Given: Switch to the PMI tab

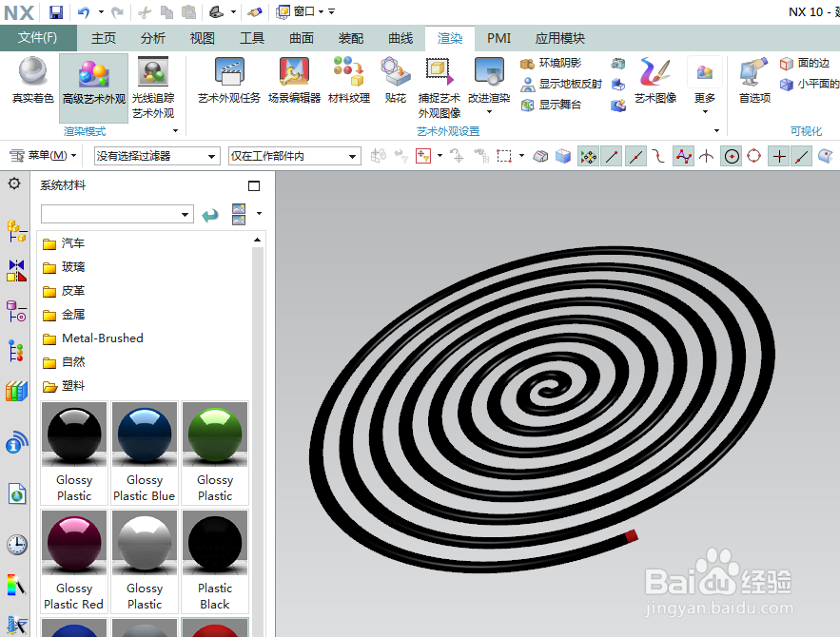Looking at the screenshot, I should coord(498,38).
